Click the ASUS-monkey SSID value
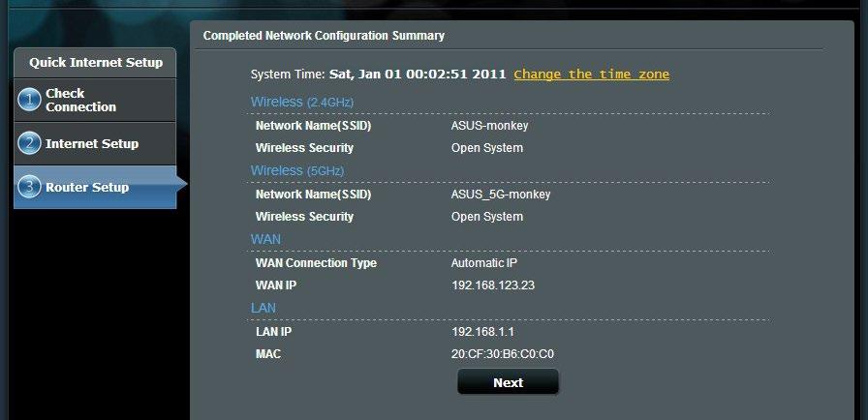The width and height of the screenshot is (868, 420). tap(489, 126)
